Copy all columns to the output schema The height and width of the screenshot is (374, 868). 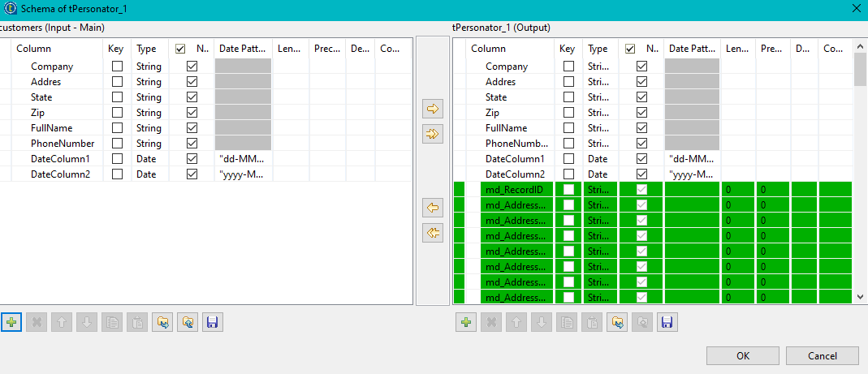pyautogui.click(x=434, y=134)
